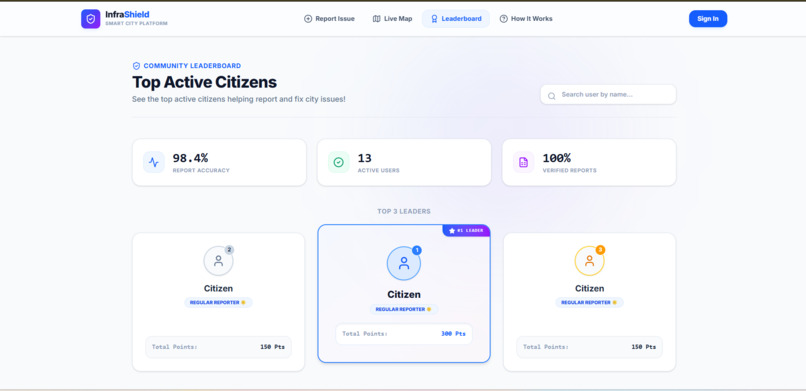Click the 98.4% report accuracy value
Image resolution: width=806 pixels, height=391 pixels.
[x=190, y=158]
